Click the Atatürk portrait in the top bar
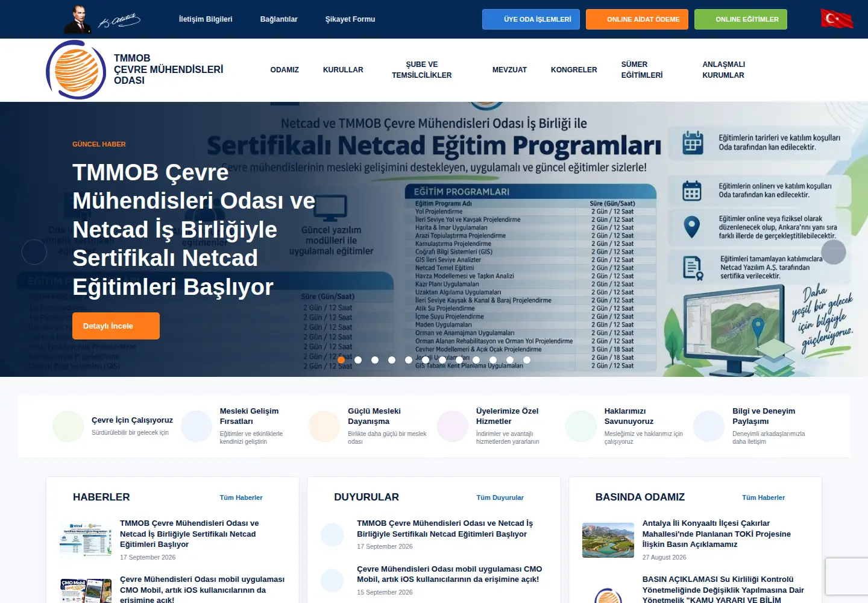The height and width of the screenshot is (603, 868). [x=78, y=19]
